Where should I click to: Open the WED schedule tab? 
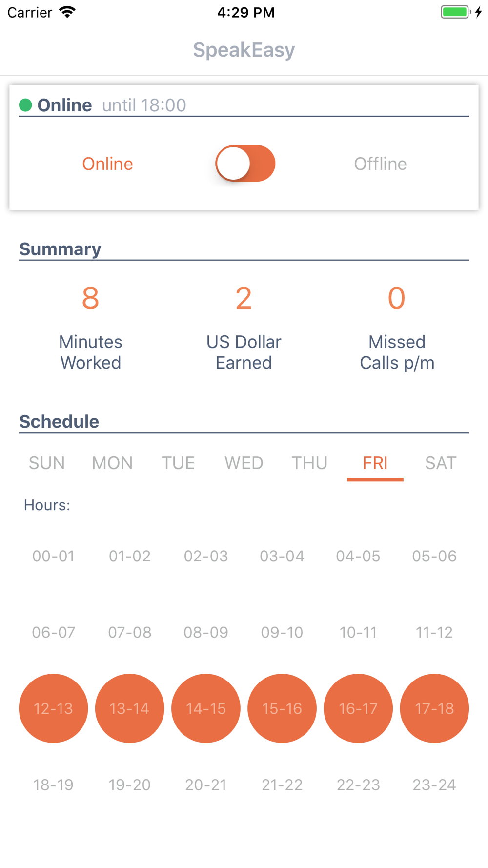click(244, 463)
